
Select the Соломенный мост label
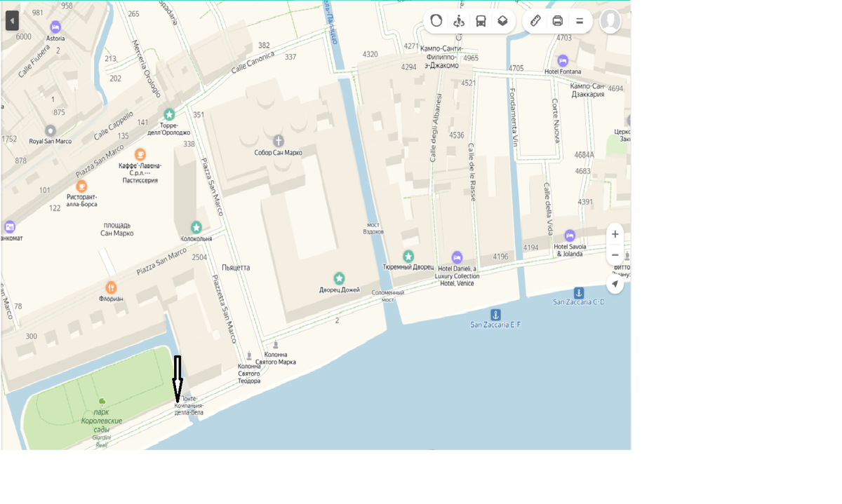click(388, 296)
